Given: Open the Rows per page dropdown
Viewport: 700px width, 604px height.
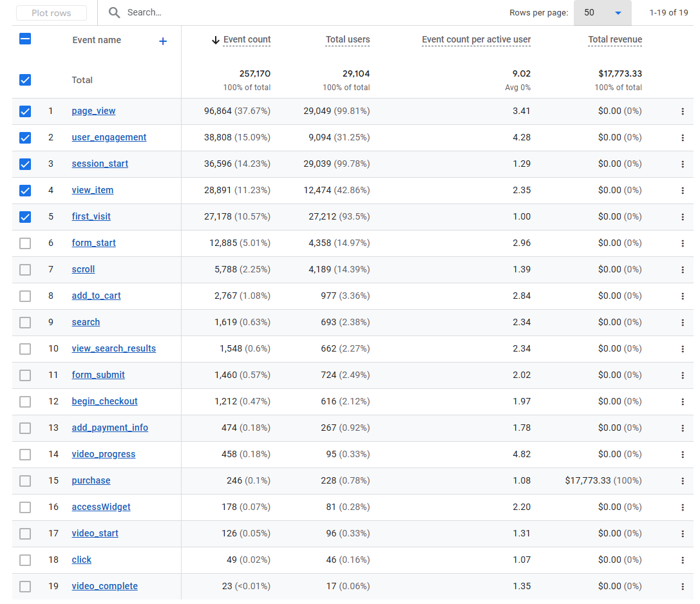Looking at the screenshot, I should [x=602, y=12].
